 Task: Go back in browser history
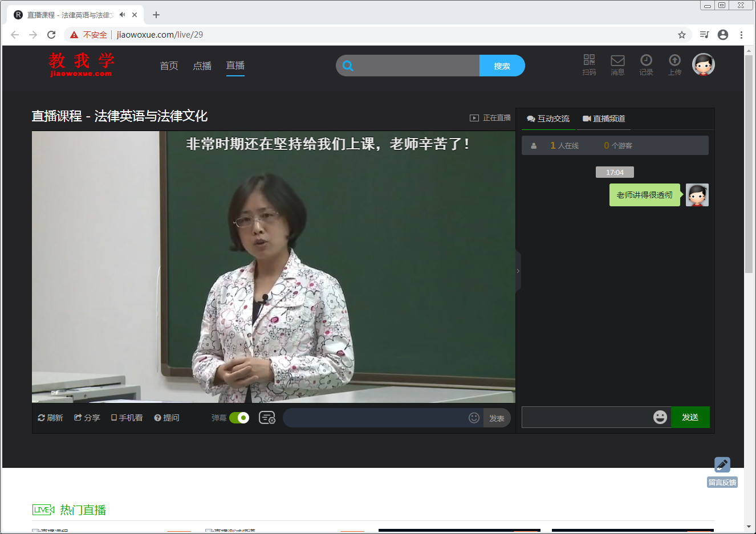15,35
